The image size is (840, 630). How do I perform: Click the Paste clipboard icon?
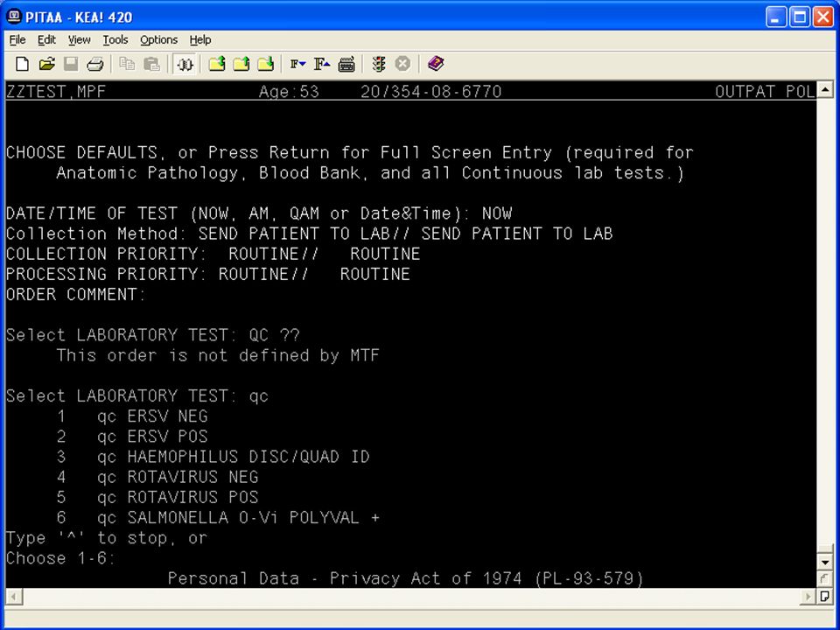click(152, 64)
